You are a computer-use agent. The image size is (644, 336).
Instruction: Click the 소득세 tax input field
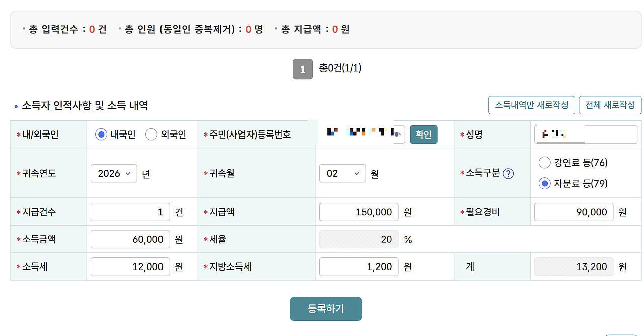click(130, 266)
